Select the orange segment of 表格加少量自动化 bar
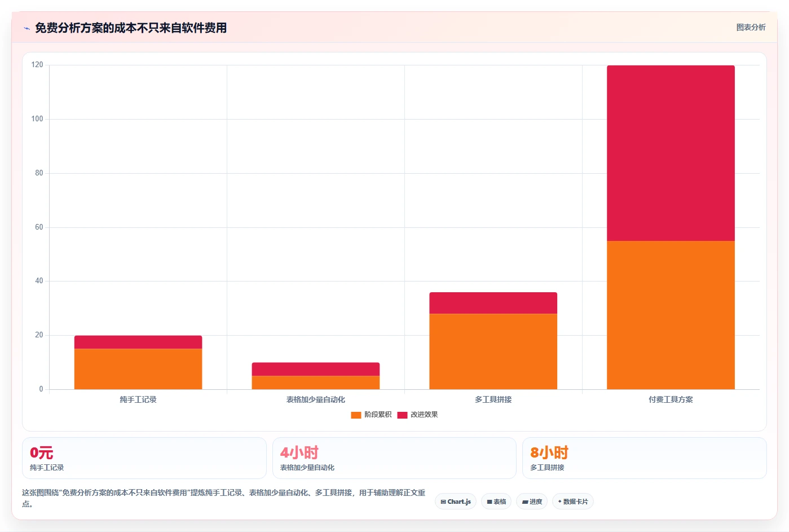The width and height of the screenshot is (789, 532). click(316, 382)
